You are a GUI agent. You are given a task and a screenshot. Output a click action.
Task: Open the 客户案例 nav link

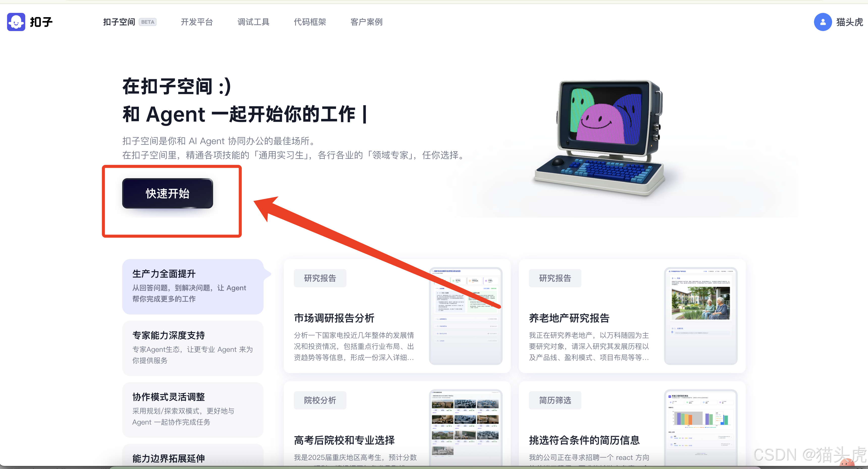(366, 22)
